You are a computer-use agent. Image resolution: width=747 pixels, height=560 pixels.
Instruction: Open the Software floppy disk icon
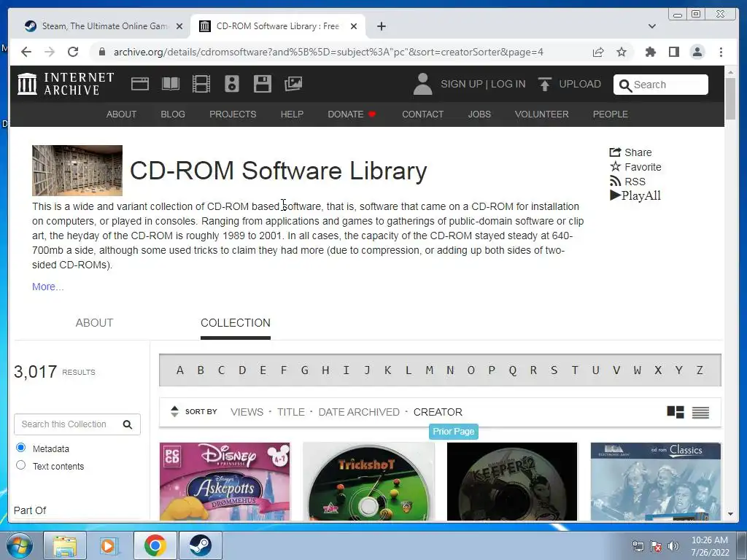click(x=263, y=84)
